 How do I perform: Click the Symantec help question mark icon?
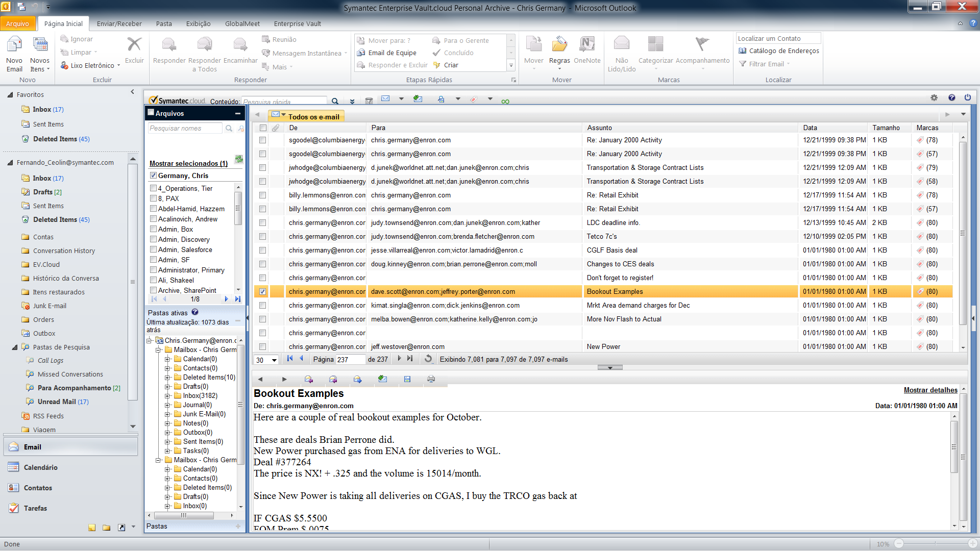pos(952,97)
